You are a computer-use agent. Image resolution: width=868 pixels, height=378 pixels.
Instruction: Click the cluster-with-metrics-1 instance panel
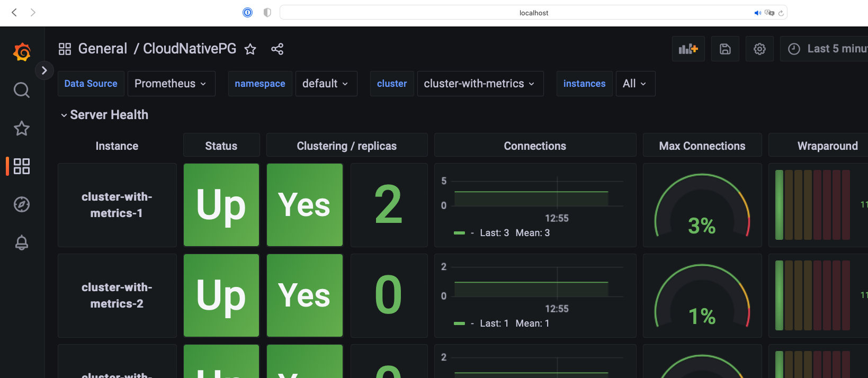pos(117,205)
